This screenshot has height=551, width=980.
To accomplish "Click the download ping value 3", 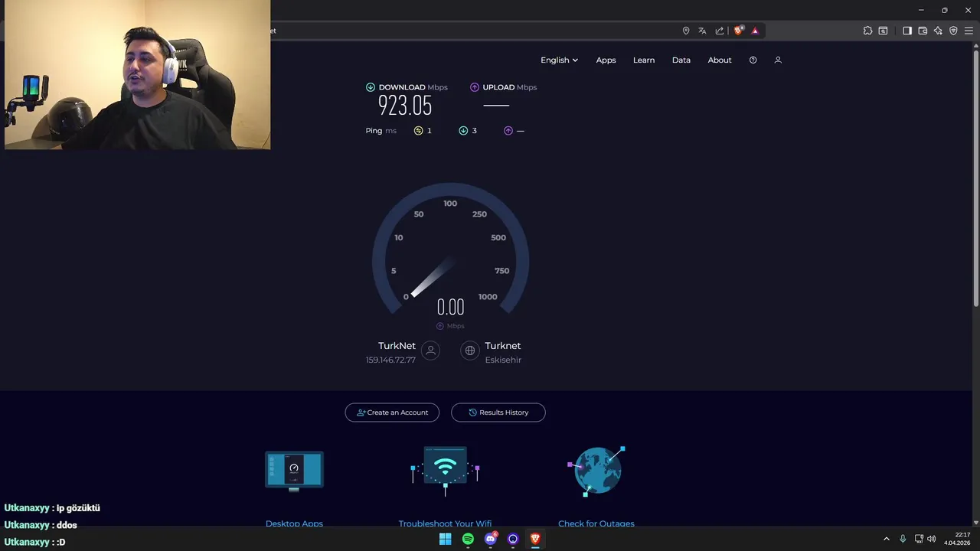I will pos(474,131).
